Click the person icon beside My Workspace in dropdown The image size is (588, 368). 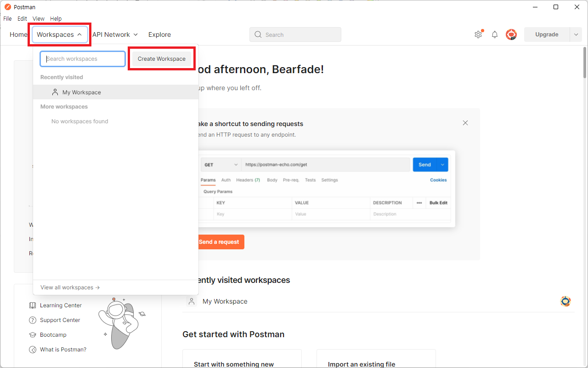55,92
